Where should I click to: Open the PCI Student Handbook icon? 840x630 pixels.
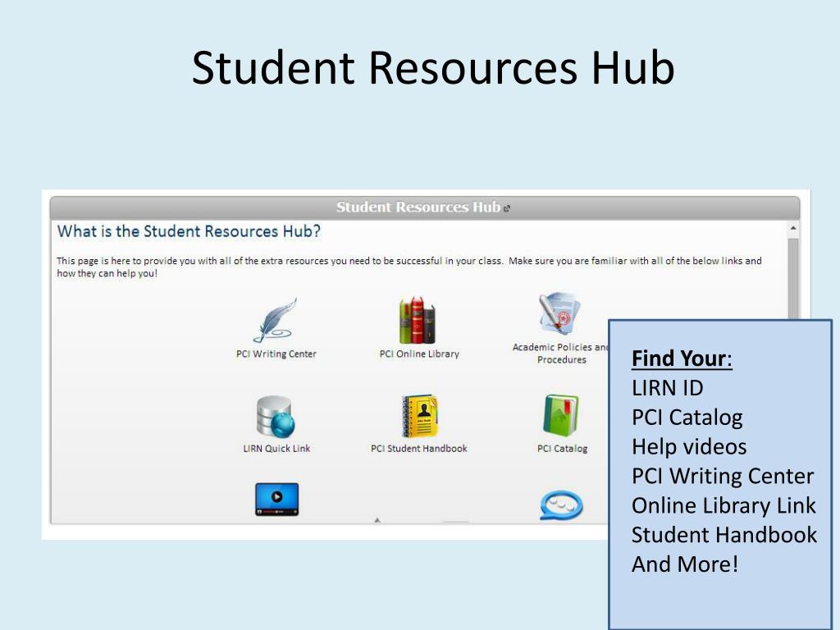419,416
